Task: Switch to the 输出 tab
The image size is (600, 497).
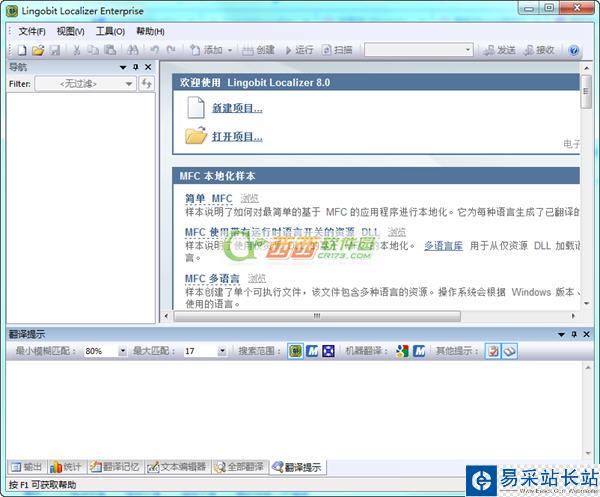Action: pos(26,467)
